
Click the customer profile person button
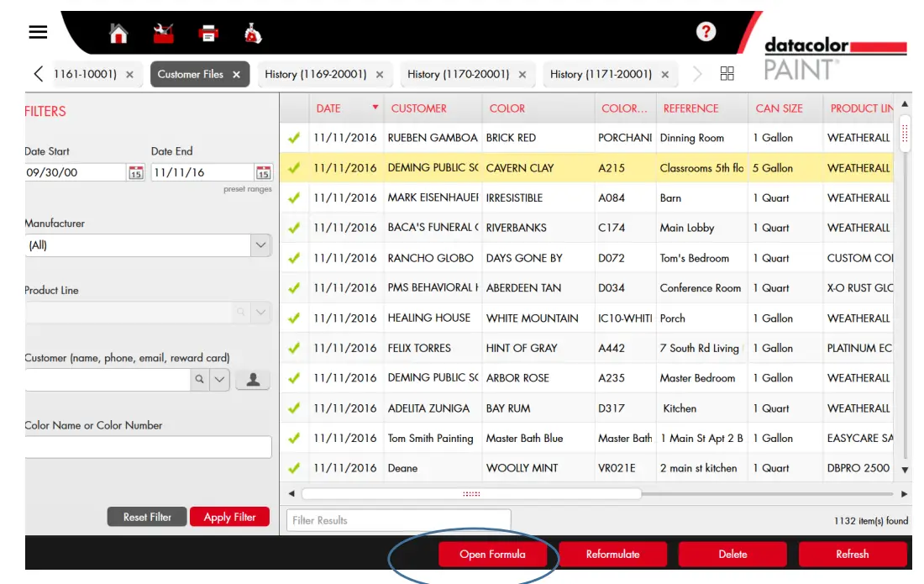pyautogui.click(x=253, y=380)
